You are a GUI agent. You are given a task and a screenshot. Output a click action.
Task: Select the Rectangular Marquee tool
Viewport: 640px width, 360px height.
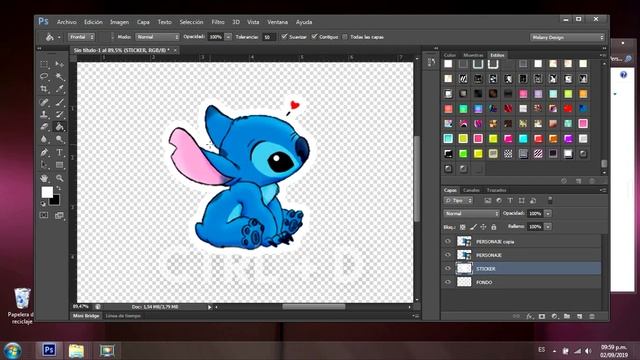coord(44,64)
